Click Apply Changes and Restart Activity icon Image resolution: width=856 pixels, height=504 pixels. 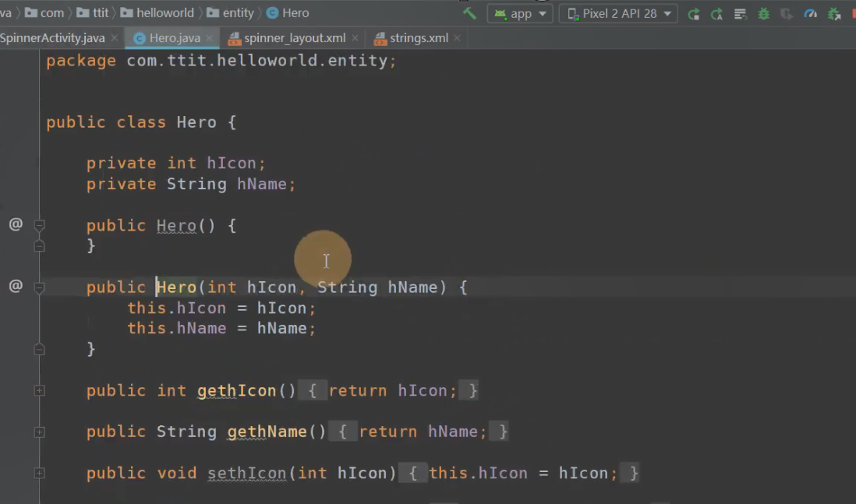[716, 14]
